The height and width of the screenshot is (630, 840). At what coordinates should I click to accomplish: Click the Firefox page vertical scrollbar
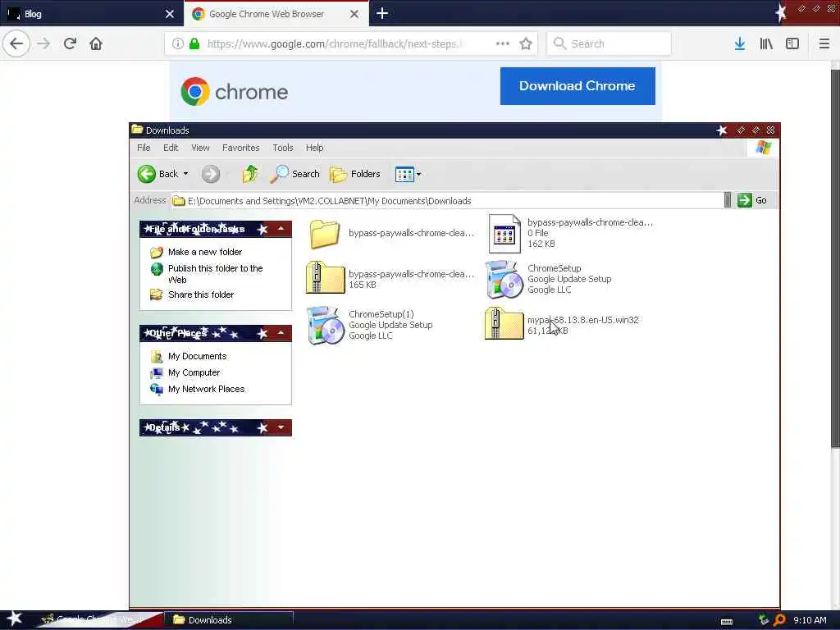pos(835,257)
